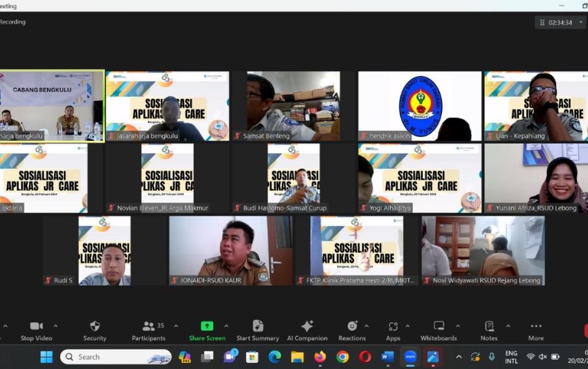
Task: Click the microphone tray icon
Action: (x=492, y=357)
